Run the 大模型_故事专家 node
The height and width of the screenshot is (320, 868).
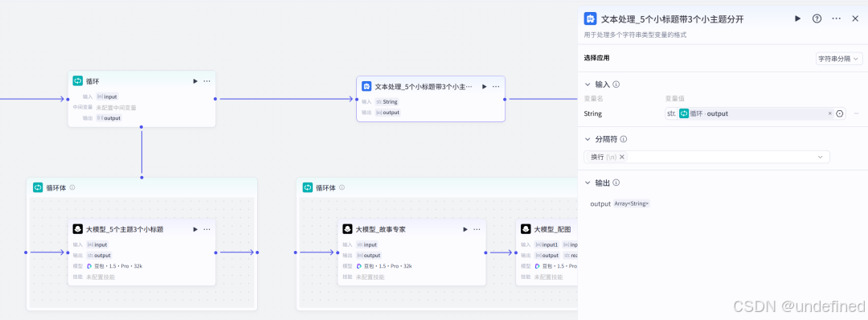tap(465, 229)
